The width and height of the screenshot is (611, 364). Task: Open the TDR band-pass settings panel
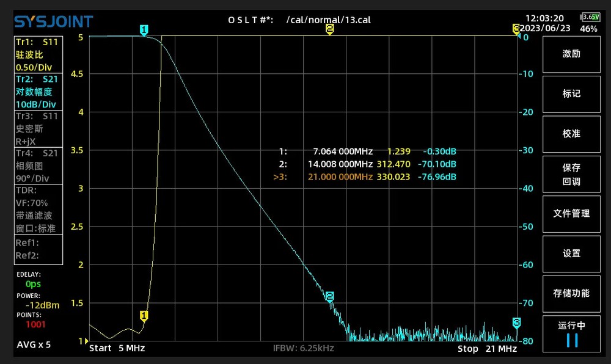click(x=38, y=209)
